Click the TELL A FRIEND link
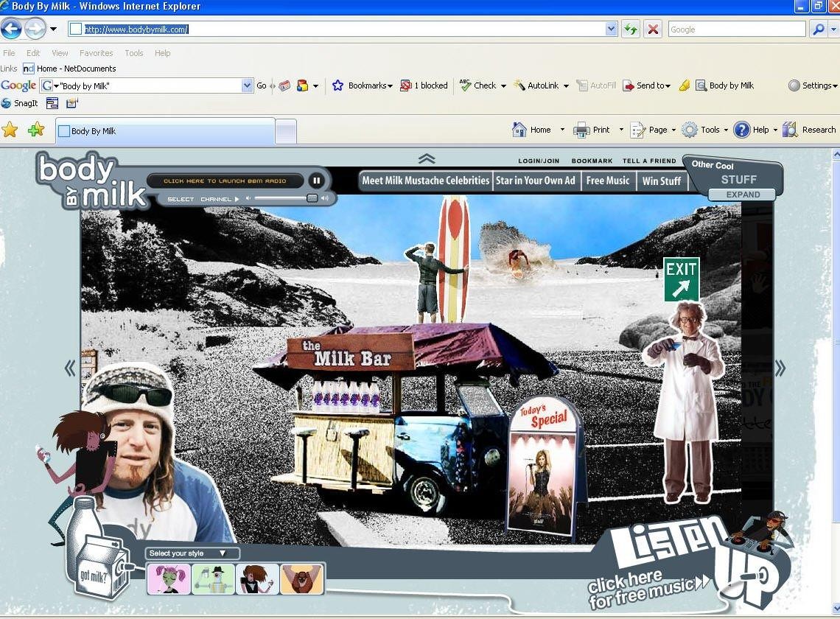 [649, 161]
